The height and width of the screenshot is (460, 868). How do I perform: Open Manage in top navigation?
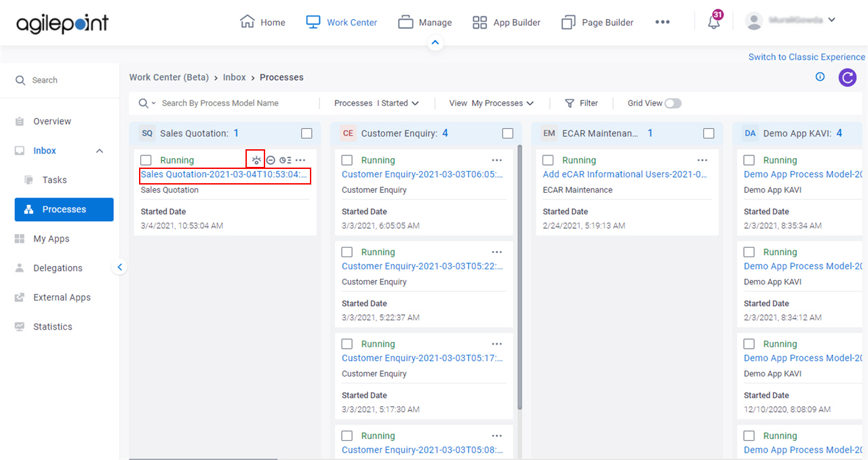click(425, 22)
